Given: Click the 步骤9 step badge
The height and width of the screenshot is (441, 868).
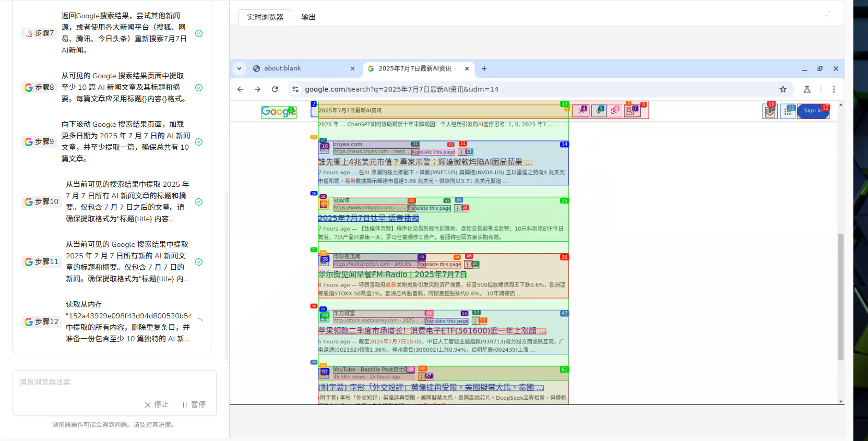Looking at the screenshot, I should [x=40, y=141].
